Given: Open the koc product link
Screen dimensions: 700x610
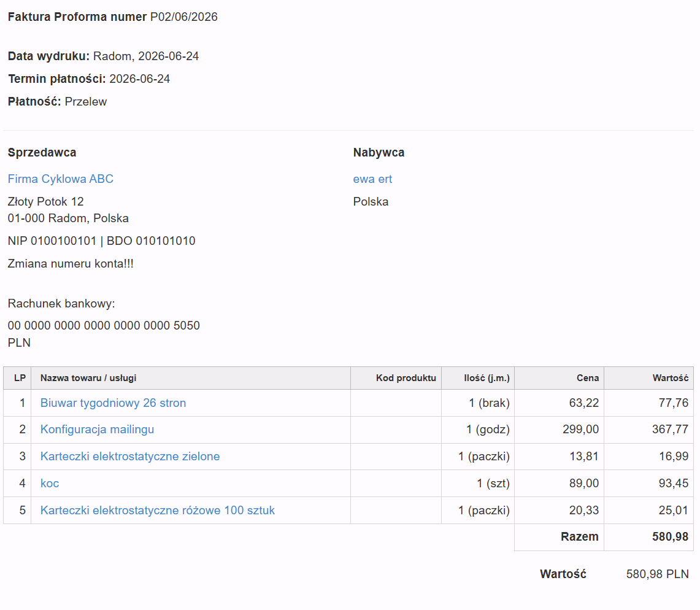Looking at the screenshot, I should click(50, 483).
